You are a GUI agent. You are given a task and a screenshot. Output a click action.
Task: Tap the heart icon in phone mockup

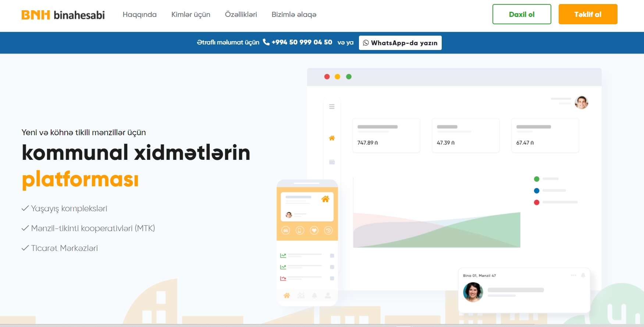(314, 230)
